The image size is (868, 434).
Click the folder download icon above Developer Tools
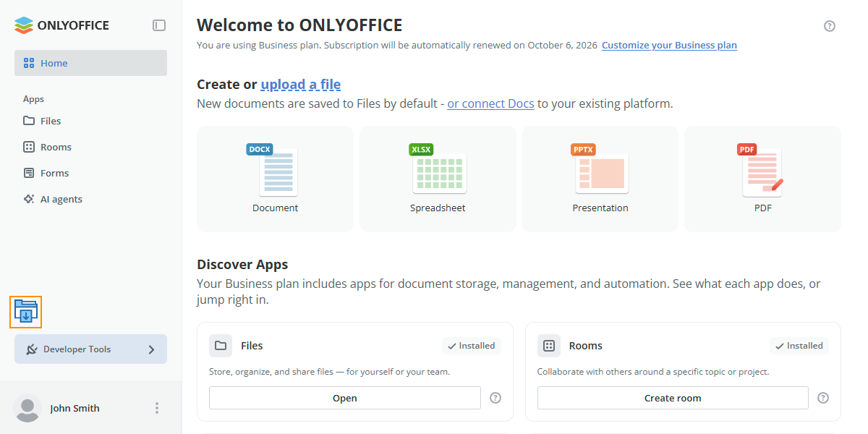[x=26, y=312]
